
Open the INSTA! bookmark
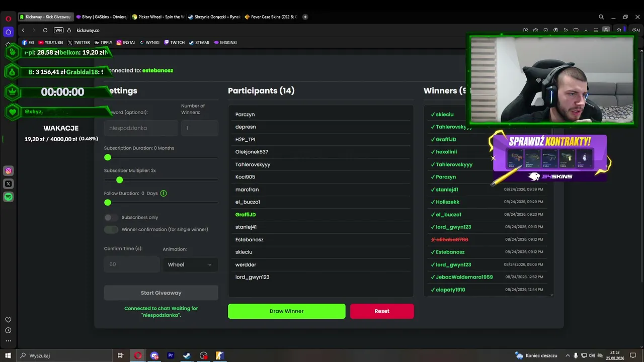pos(126,42)
